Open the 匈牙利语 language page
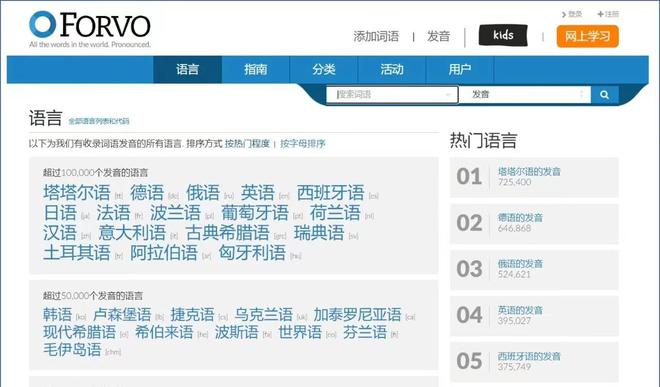The height and width of the screenshot is (387, 660). click(252, 253)
